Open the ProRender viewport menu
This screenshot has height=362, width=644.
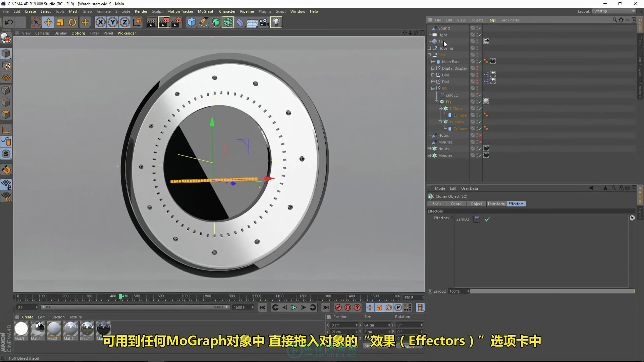point(127,33)
